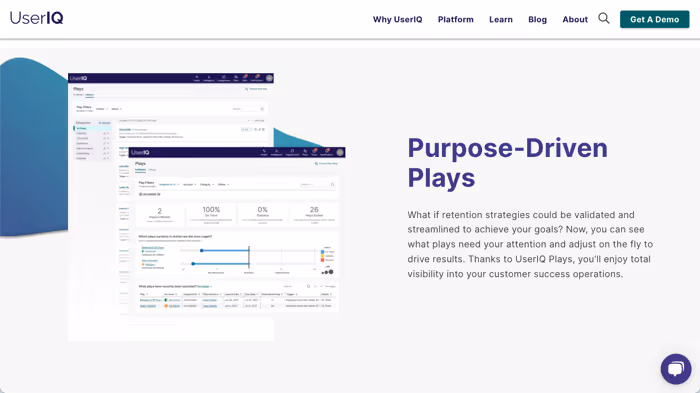The height and width of the screenshot is (393, 700).
Task: Click the UserIQ logo
Action: (x=37, y=18)
